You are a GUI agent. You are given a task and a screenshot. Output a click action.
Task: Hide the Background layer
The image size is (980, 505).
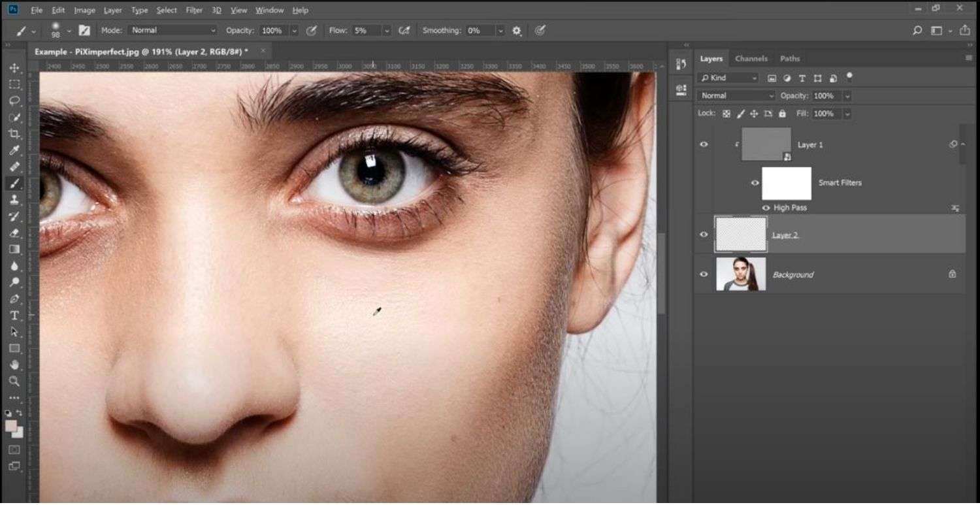[704, 274]
